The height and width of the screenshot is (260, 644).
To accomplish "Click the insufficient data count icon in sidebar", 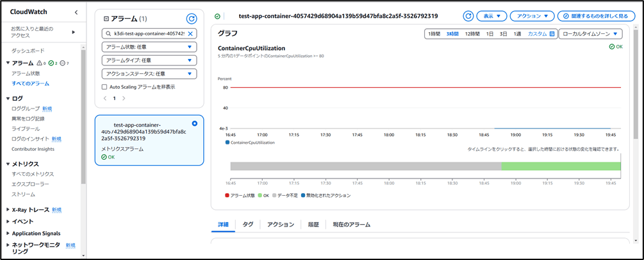I will pos(62,63).
